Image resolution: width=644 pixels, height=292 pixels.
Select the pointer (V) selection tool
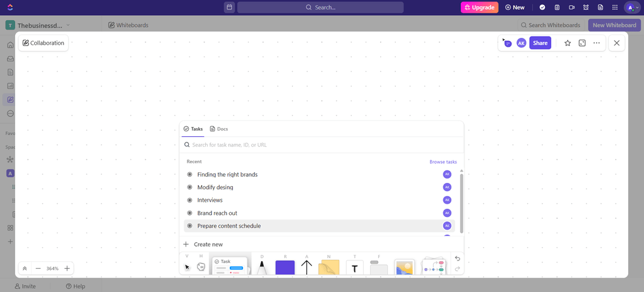click(187, 267)
